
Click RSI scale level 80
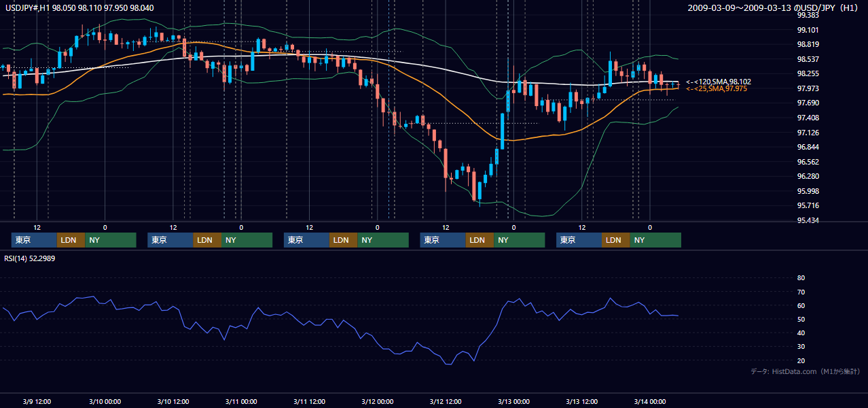point(801,278)
